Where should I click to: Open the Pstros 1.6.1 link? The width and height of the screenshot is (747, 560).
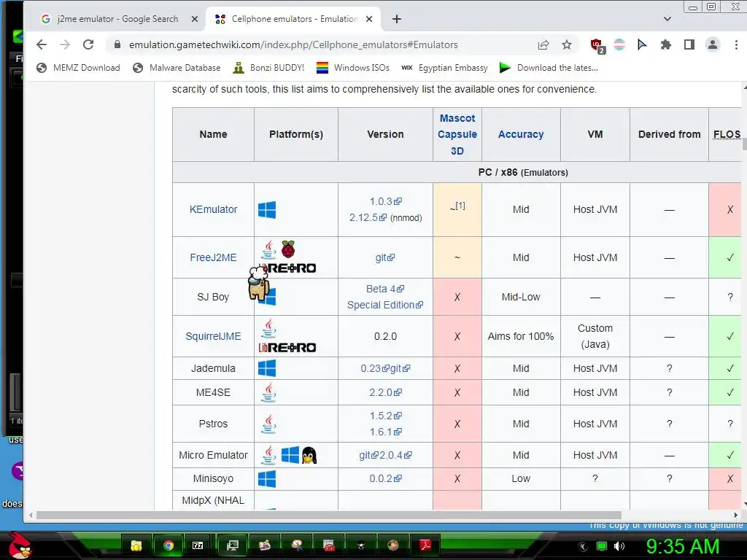click(385, 432)
